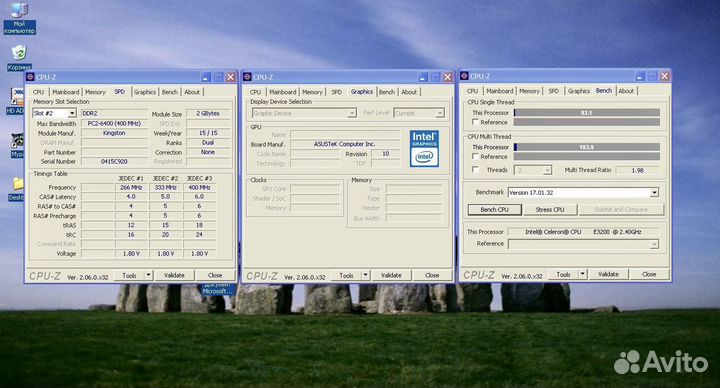
Task: Close the Graphics CPU-Z window
Action: coord(447,77)
